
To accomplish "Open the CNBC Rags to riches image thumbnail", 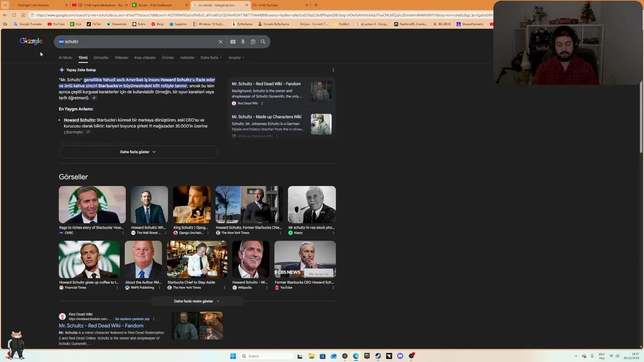I will 92,205.
